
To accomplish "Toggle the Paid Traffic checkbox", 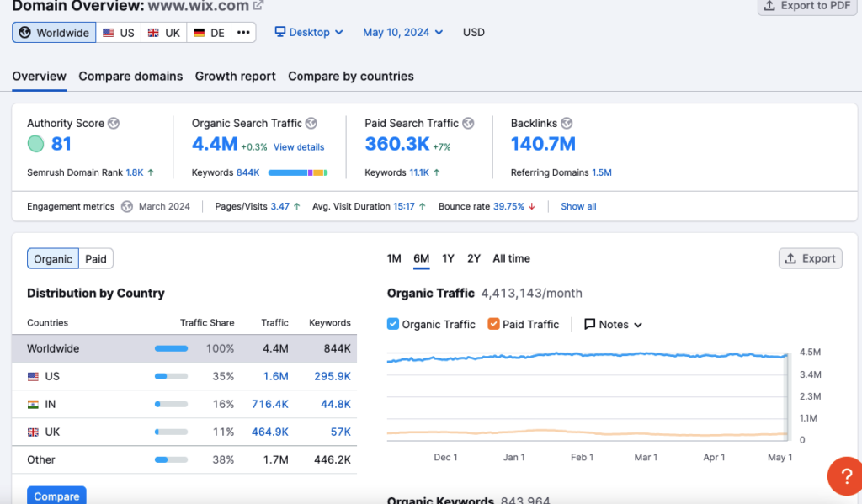I will (493, 324).
